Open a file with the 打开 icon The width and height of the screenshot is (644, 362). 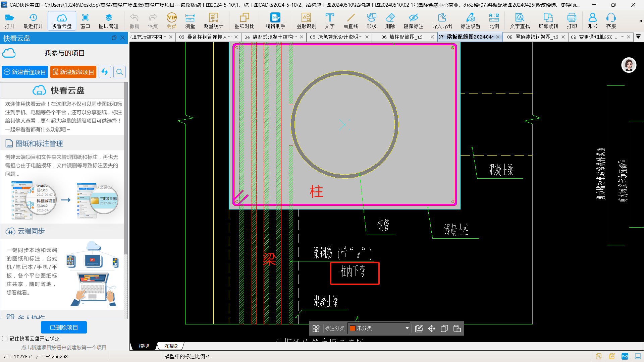pos(9,21)
